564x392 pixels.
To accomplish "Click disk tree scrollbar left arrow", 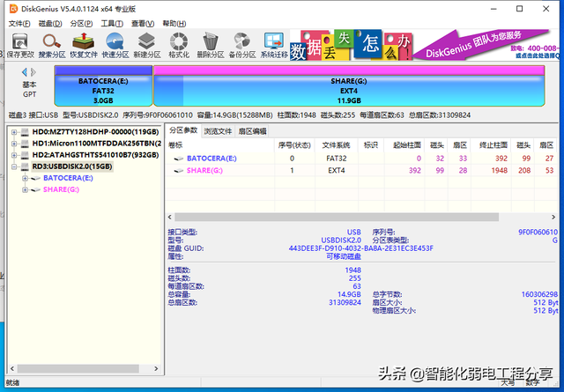I will (x=12, y=368).
